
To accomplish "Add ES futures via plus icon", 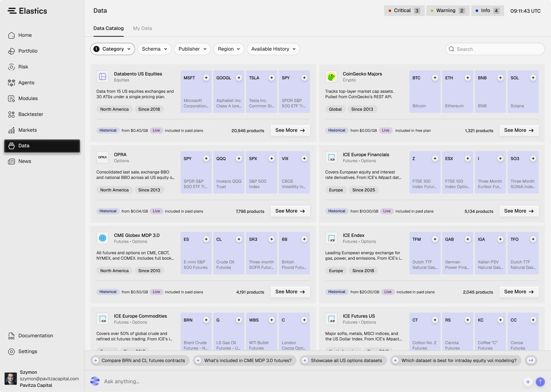I will click(206, 239).
